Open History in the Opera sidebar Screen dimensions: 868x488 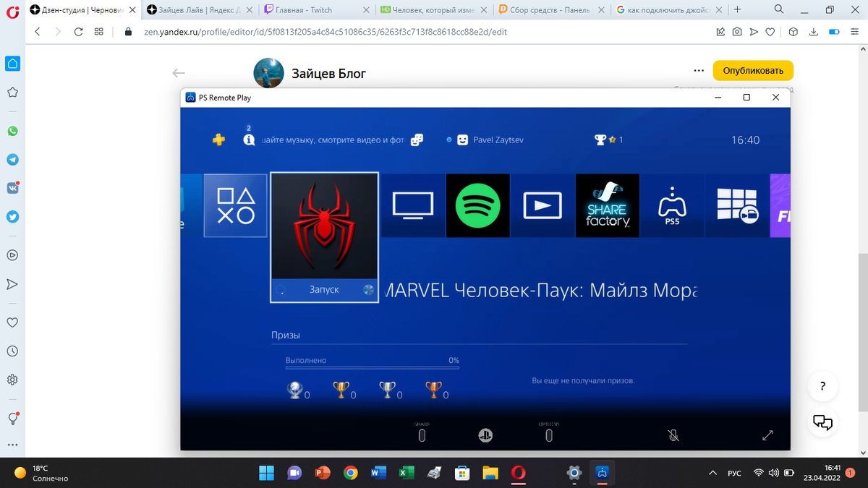[x=12, y=351]
